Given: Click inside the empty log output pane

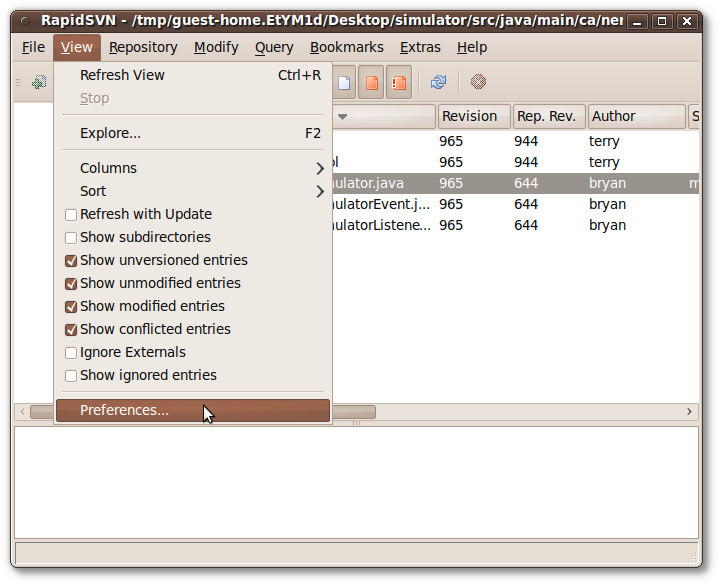Looking at the screenshot, I should tap(356, 482).
